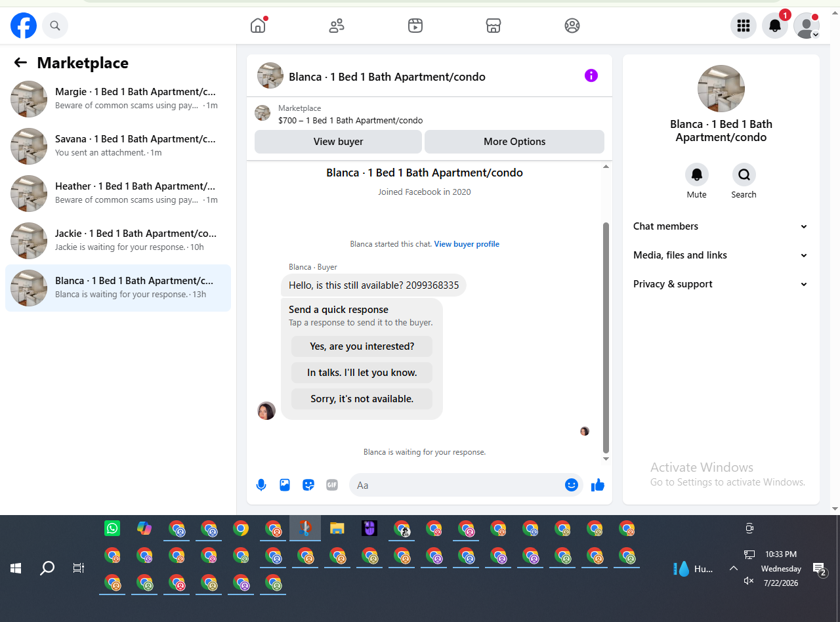
Task: Open the notifications bell
Action: (775, 26)
